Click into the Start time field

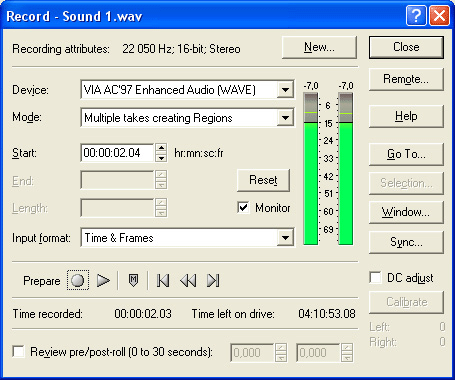pyautogui.click(x=117, y=153)
